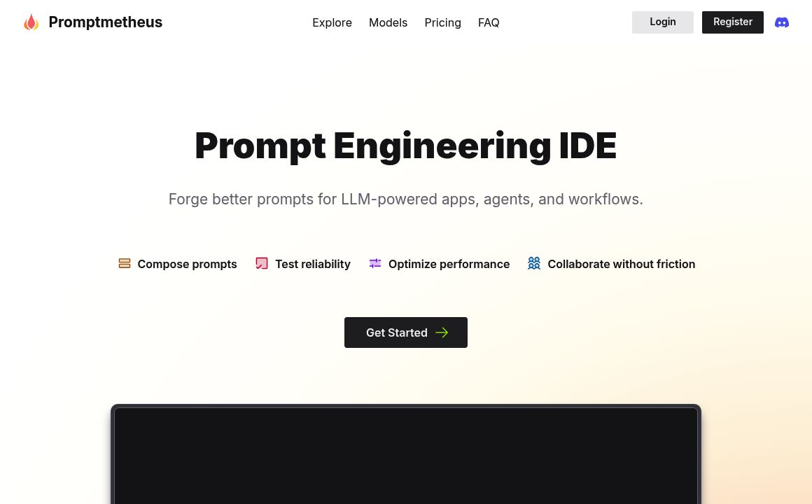Click the Get Started button
Screen dimensions: 812x504
coord(405,332)
